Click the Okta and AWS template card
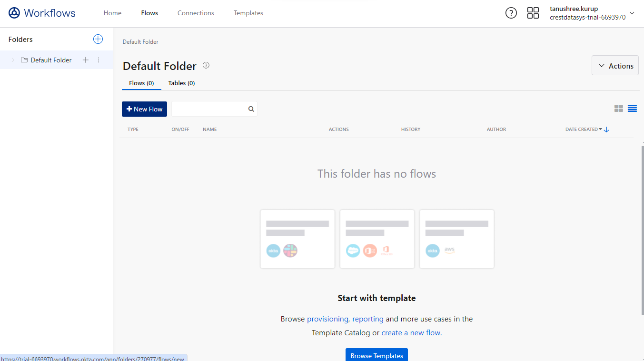The height and width of the screenshot is (361, 644). (456, 239)
